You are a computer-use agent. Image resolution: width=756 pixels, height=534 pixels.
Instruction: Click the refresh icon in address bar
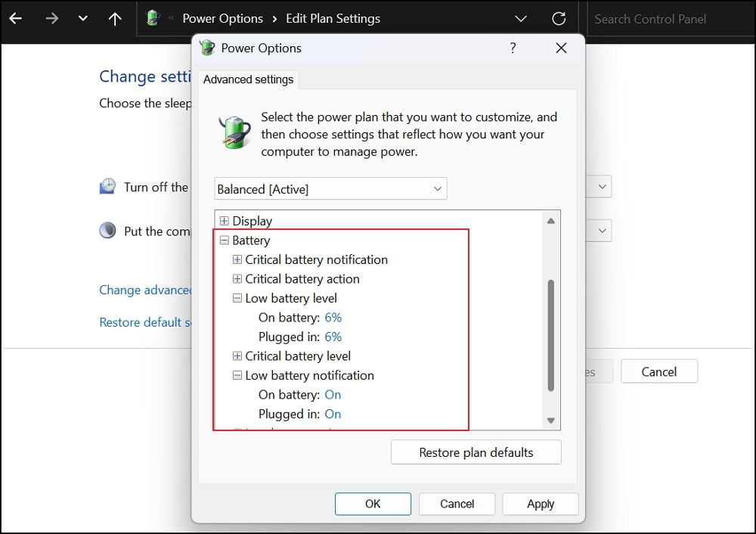[x=559, y=19]
